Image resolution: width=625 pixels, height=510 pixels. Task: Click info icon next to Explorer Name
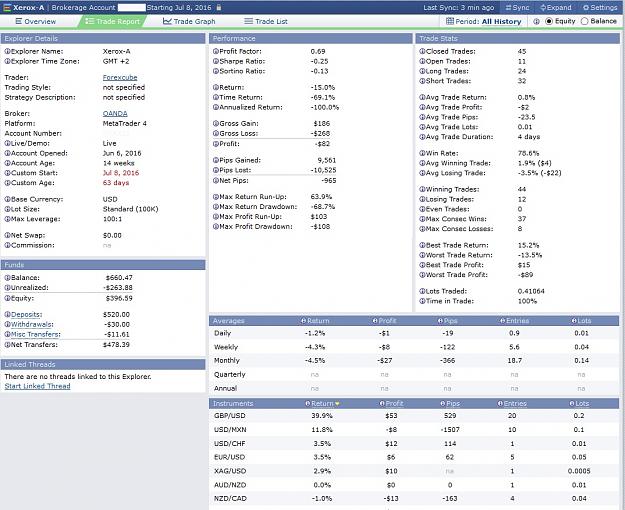(x=7, y=51)
